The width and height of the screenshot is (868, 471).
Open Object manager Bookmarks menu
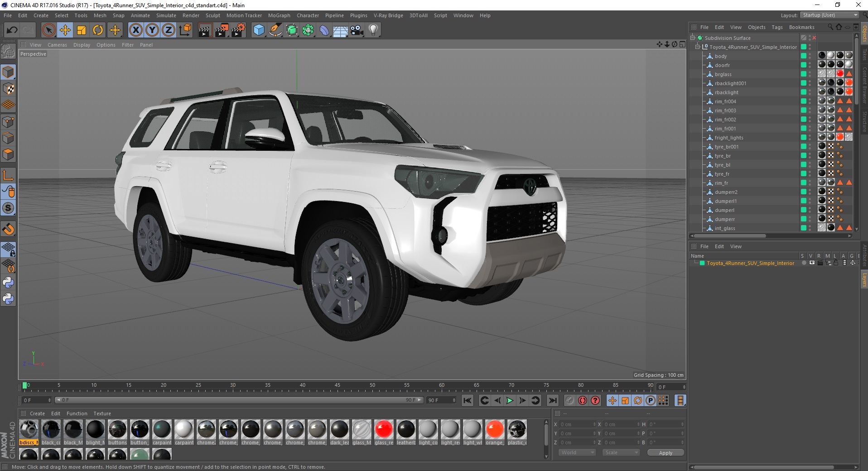point(801,27)
